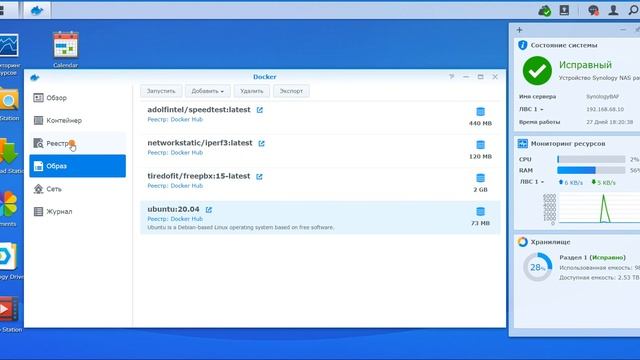Viewport: 640px width, 360px height.
Task: Select the ubuntu:20.04 image name
Action: [x=173, y=209]
